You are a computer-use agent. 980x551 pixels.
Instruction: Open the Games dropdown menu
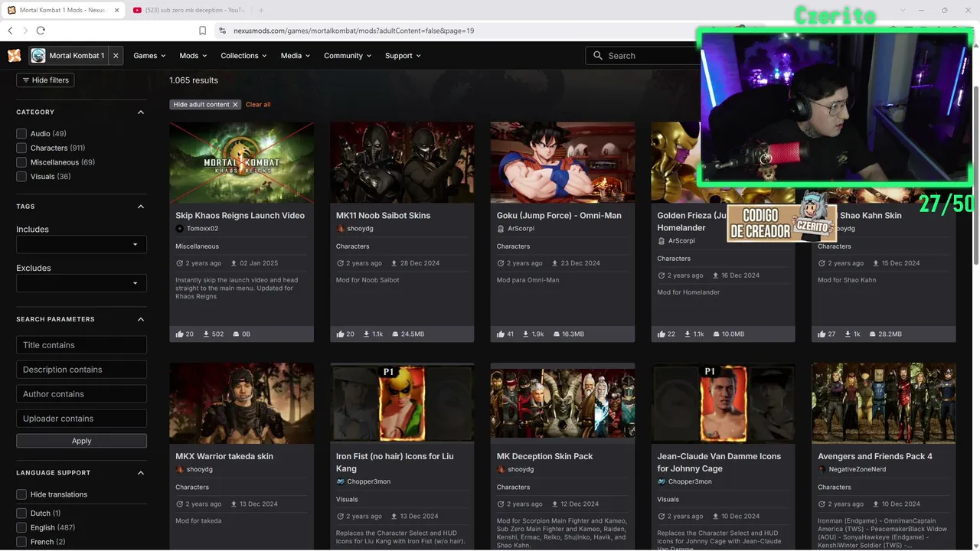tap(149, 56)
